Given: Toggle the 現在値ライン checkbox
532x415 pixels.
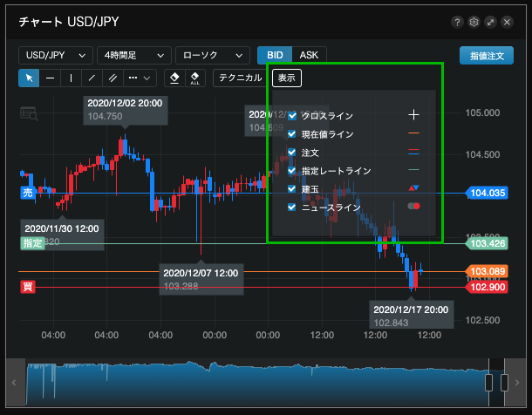Looking at the screenshot, I should 292,133.
